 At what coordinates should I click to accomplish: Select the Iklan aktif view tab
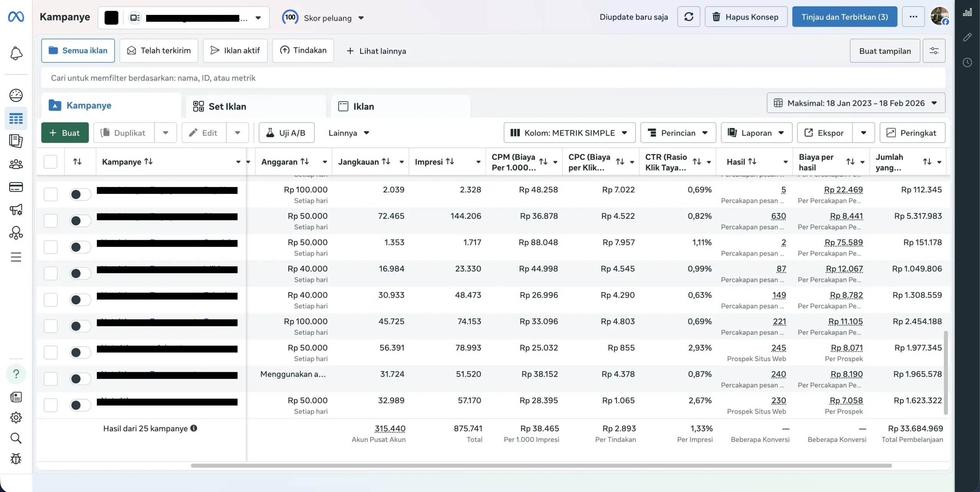(235, 51)
